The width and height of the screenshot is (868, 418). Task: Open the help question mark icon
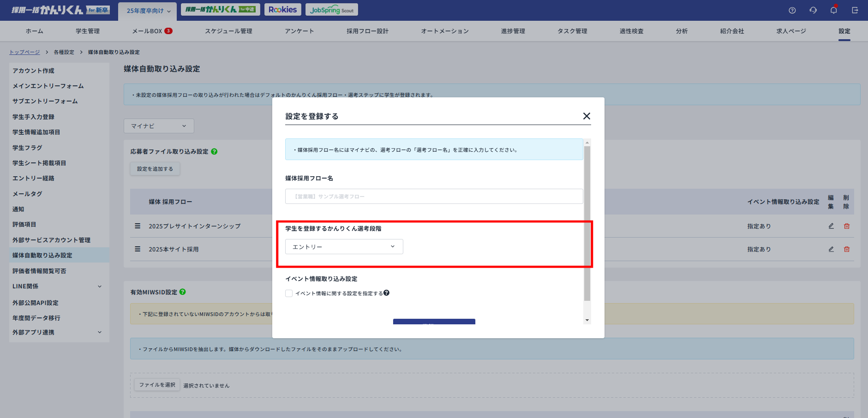[792, 9]
